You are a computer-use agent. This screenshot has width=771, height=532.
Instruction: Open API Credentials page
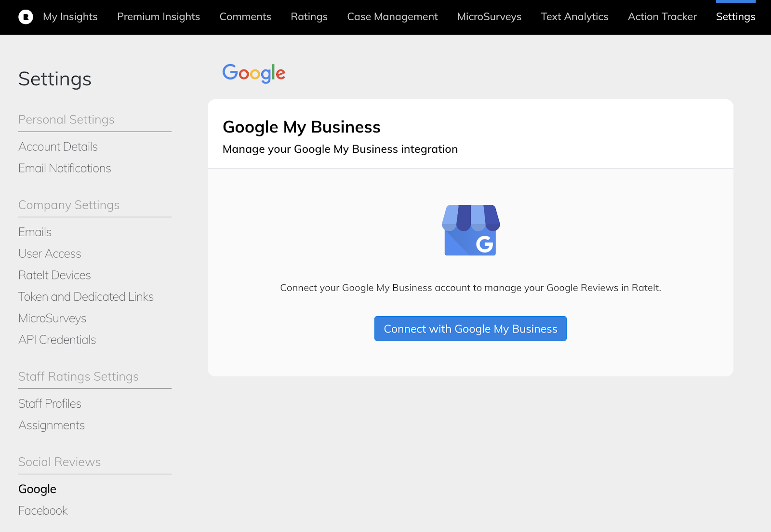tap(57, 340)
